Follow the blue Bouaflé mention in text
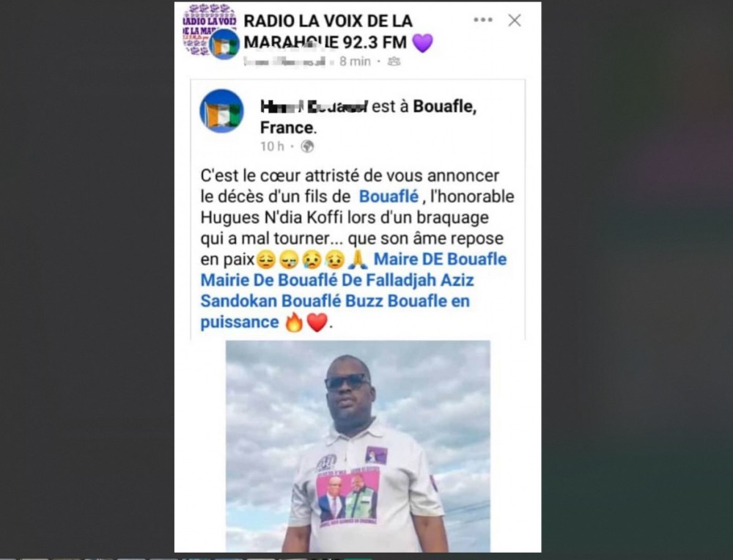Image resolution: width=733 pixels, height=560 pixels. point(388,196)
